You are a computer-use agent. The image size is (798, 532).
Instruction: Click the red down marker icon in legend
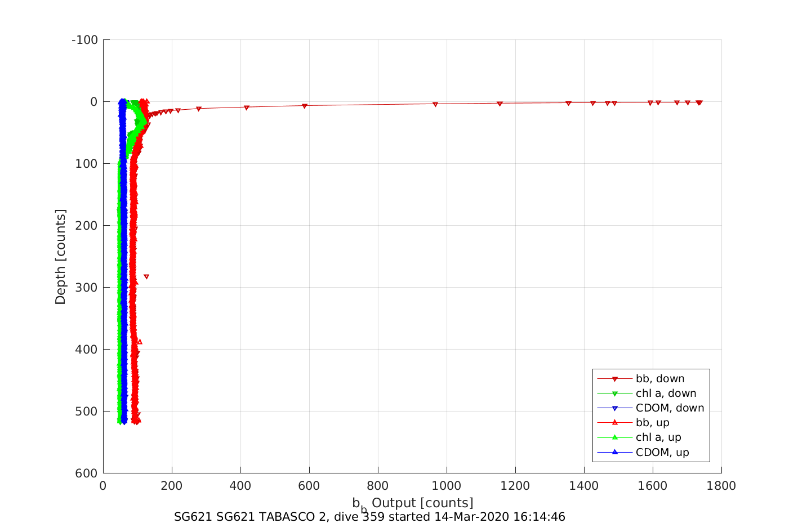pos(615,379)
